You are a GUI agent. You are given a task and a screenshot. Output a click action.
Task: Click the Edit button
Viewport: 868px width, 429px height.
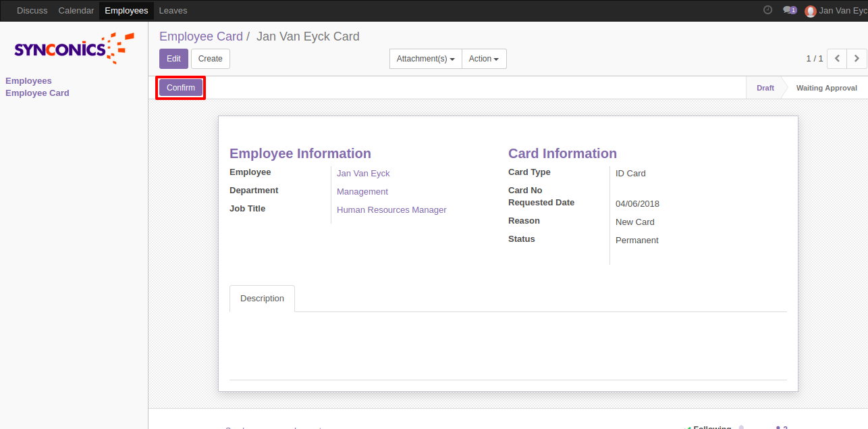coord(173,59)
